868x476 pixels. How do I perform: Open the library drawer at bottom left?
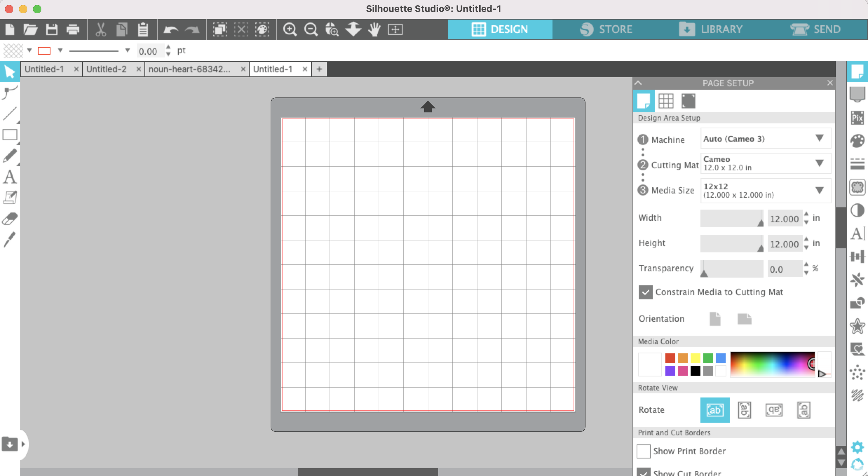pos(10,444)
